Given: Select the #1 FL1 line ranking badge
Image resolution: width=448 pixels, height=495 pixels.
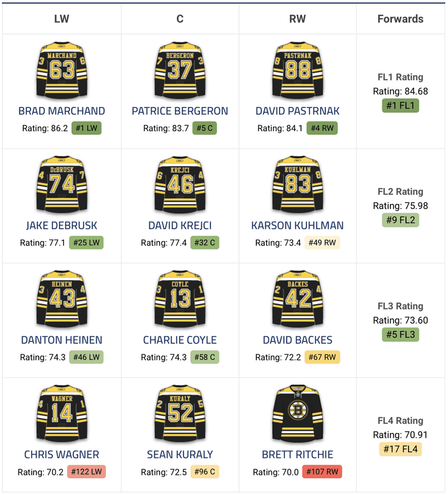Looking at the screenshot, I should coord(400,106).
